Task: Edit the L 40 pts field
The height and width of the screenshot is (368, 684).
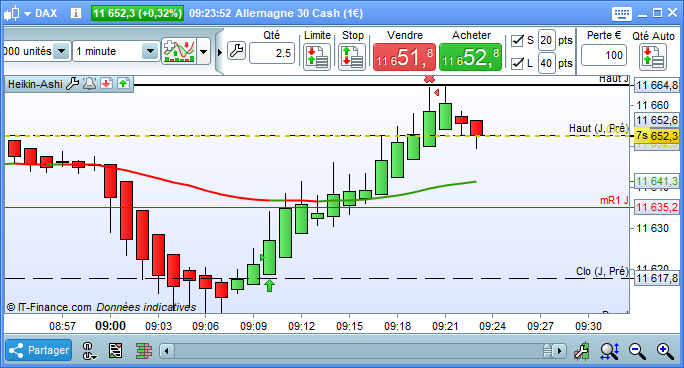Action: click(x=547, y=63)
